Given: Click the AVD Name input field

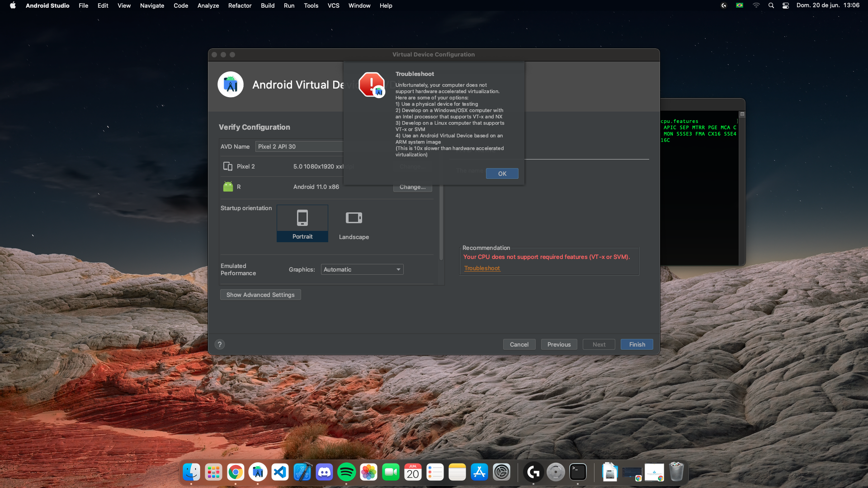Looking at the screenshot, I should pos(299,146).
